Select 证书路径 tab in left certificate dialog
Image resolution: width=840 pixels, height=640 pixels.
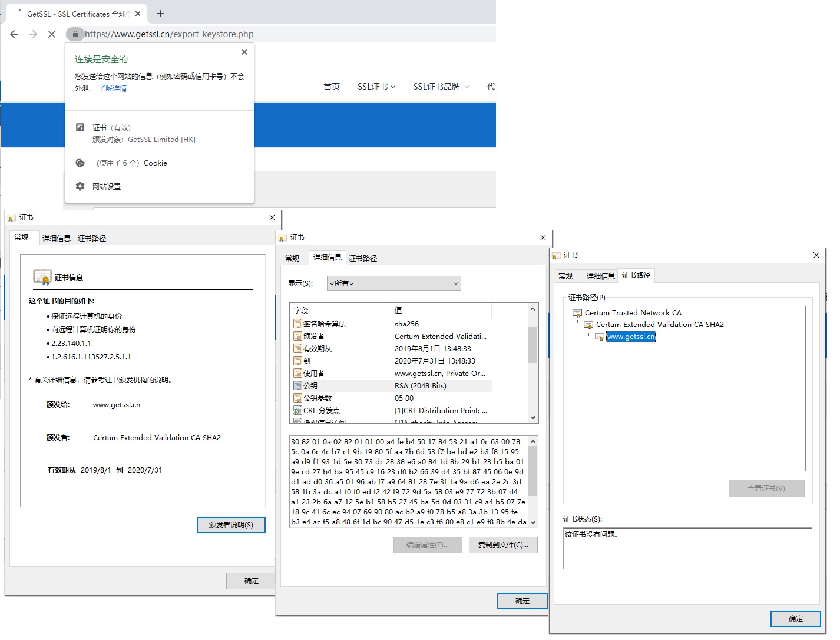(x=92, y=238)
